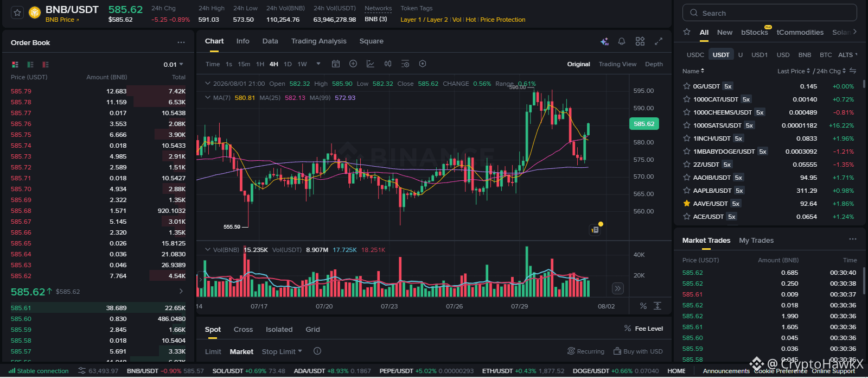The width and height of the screenshot is (868, 378).
Task: Collapse the Vol(BNB) indicator chevron
Action: tap(207, 250)
